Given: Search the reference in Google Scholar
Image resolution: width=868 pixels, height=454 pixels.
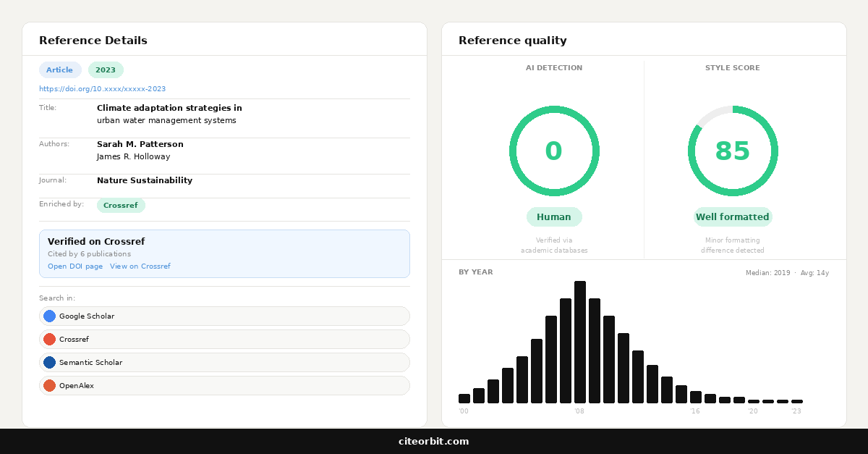Looking at the screenshot, I should click(224, 316).
